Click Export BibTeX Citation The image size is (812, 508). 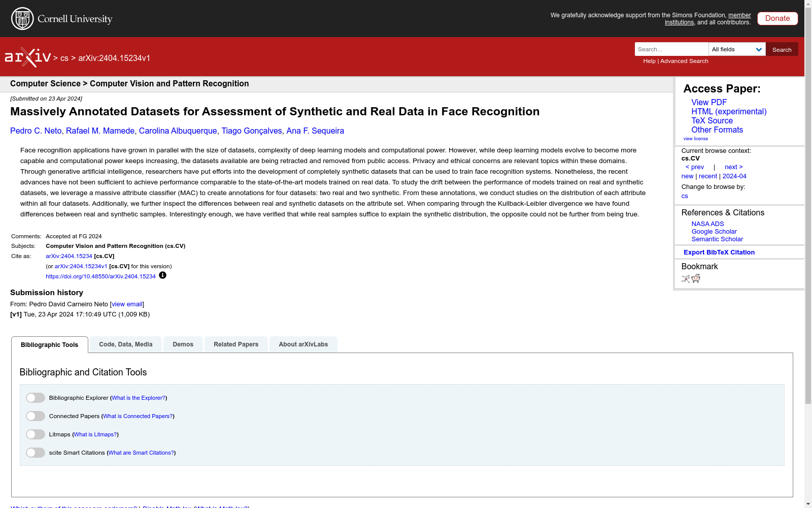(719, 252)
